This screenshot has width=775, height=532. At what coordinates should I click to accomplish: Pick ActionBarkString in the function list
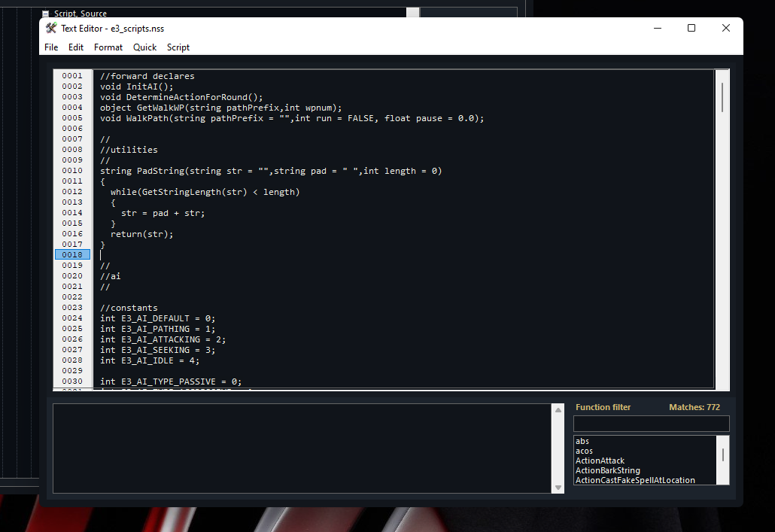(x=607, y=471)
